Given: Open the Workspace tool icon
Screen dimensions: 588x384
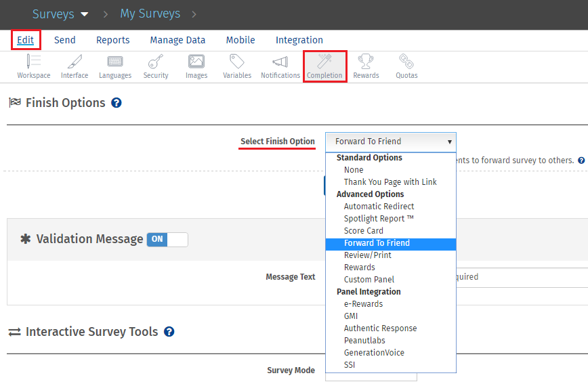Looking at the screenshot, I should [x=34, y=62].
